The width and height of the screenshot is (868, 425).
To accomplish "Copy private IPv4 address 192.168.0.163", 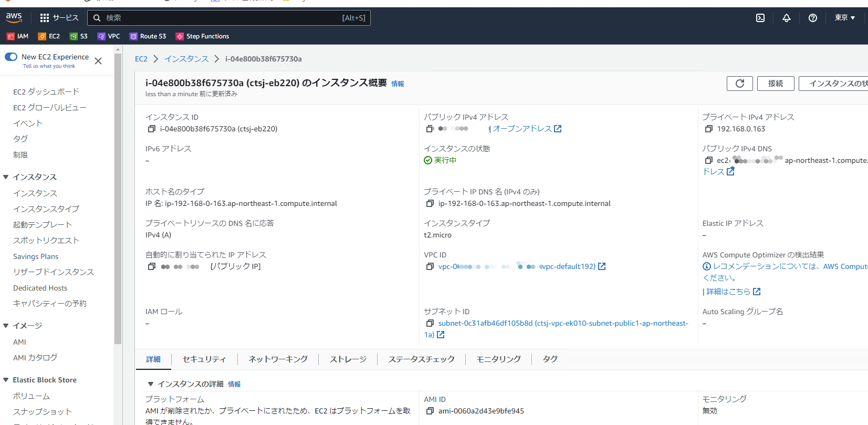I will (x=708, y=129).
